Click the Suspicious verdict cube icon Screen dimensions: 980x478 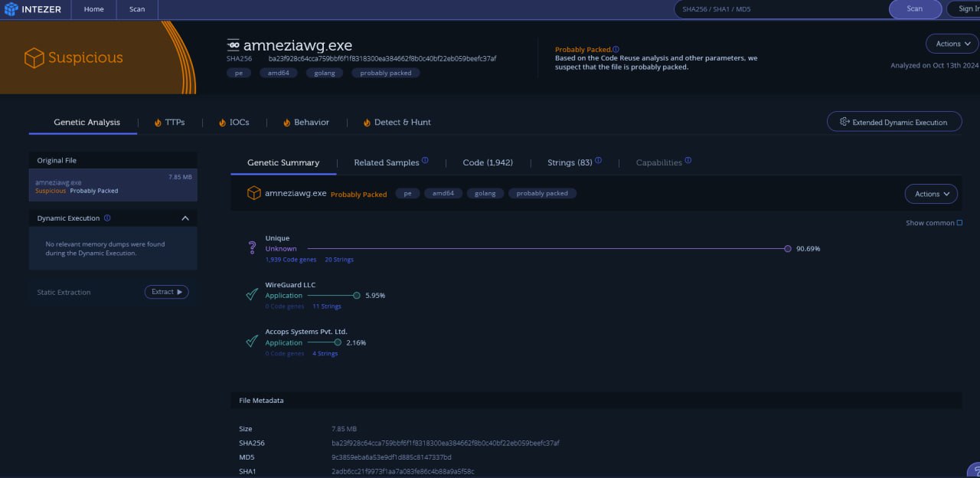(x=34, y=57)
